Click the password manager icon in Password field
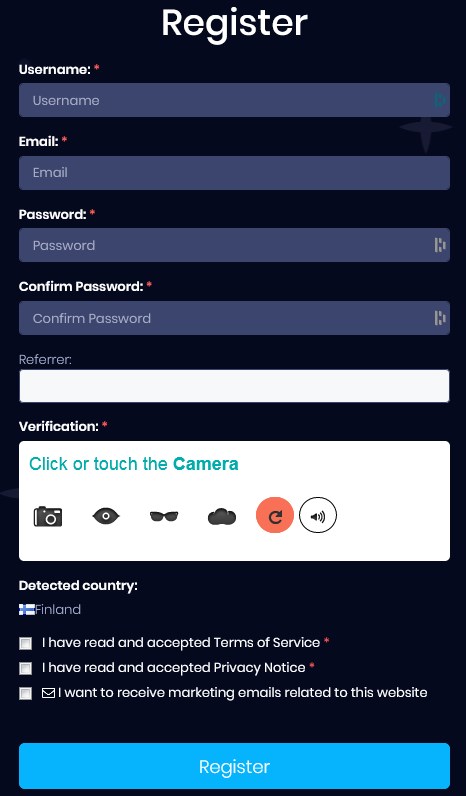Image resolution: width=466 pixels, height=796 pixels. (440, 245)
